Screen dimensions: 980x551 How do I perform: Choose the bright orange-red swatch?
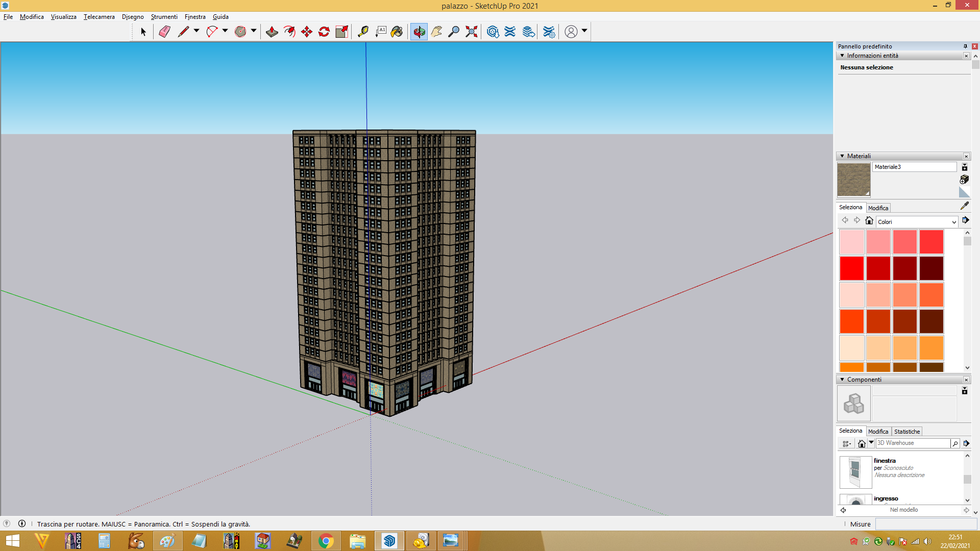coord(851,321)
